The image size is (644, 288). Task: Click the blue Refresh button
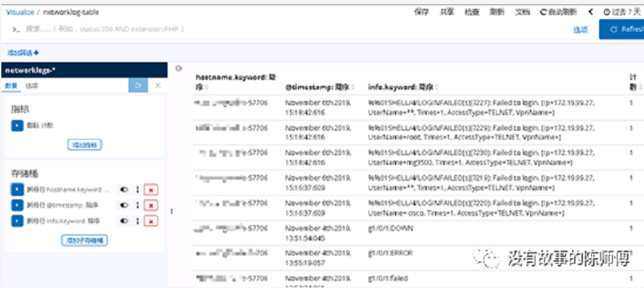tap(622, 30)
